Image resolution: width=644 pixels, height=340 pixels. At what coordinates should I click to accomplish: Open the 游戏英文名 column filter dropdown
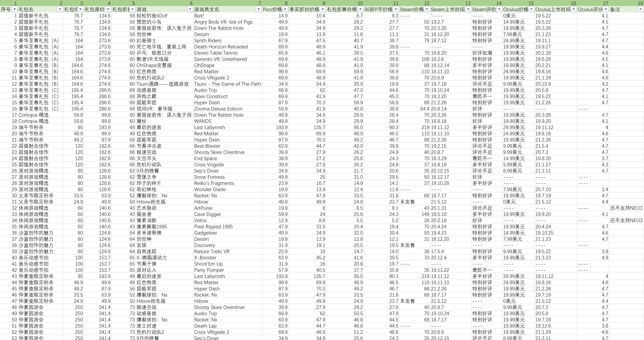(x=259, y=9)
